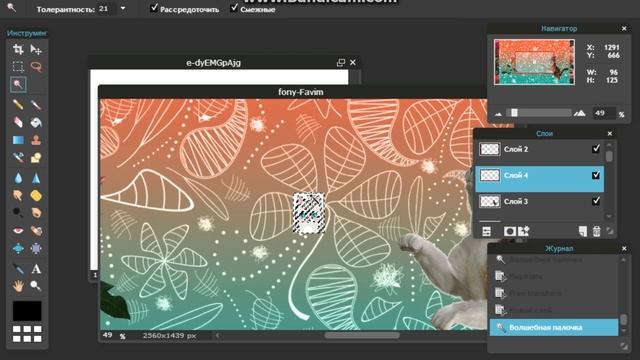The height and width of the screenshot is (360, 640).
Task: Toggle layer settings in Layers panel
Action: point(487,231)
